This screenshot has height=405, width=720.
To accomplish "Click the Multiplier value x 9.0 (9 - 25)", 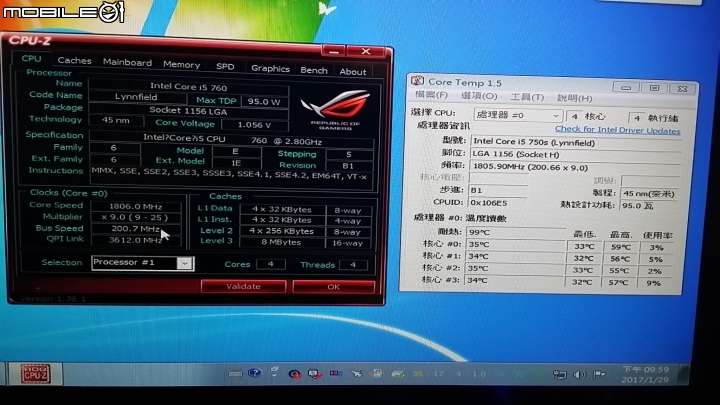I will [136, 217].
